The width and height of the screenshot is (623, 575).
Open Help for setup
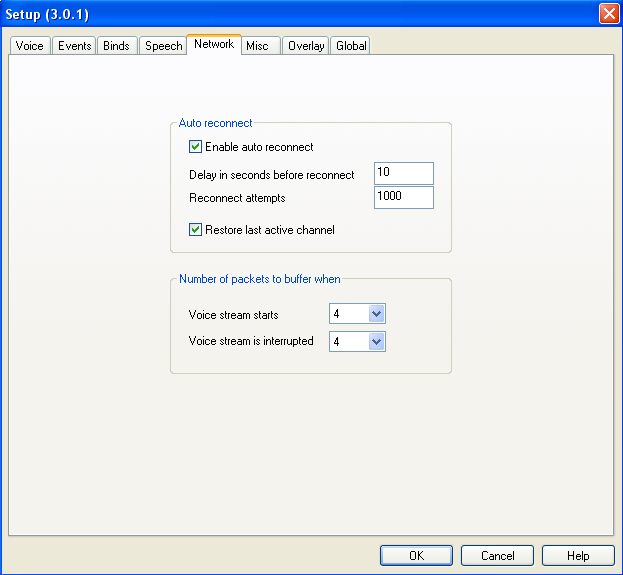click(x=578, y=555)
